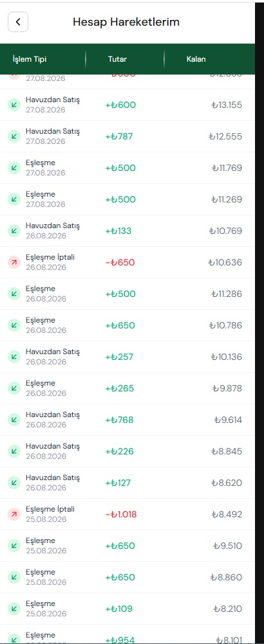Click red arrow icon of -₺1.018 cancellation
264x644 pixels.
click(x=14, y=514)
